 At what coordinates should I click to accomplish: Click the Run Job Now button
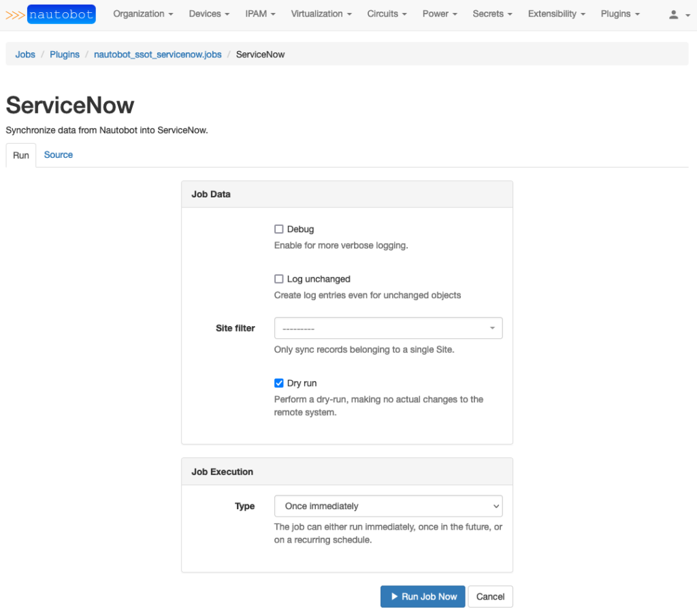coord(422,596)
